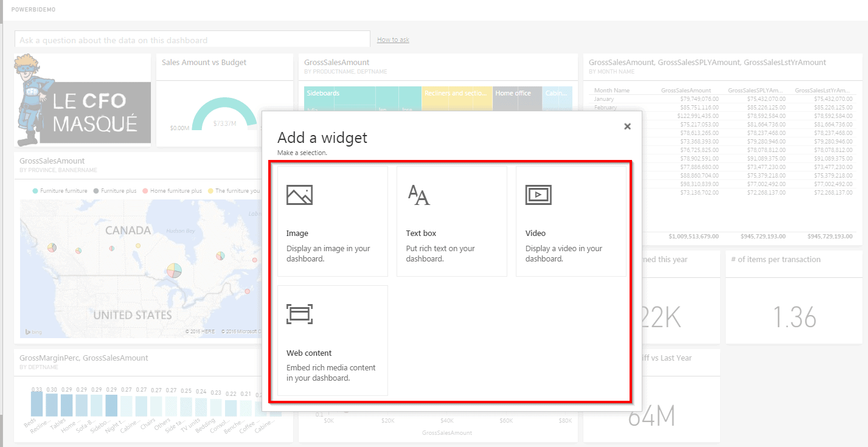This screenshot has width=868, height=447.
Task: Click the Image widget title text
Action: [297, 234]
